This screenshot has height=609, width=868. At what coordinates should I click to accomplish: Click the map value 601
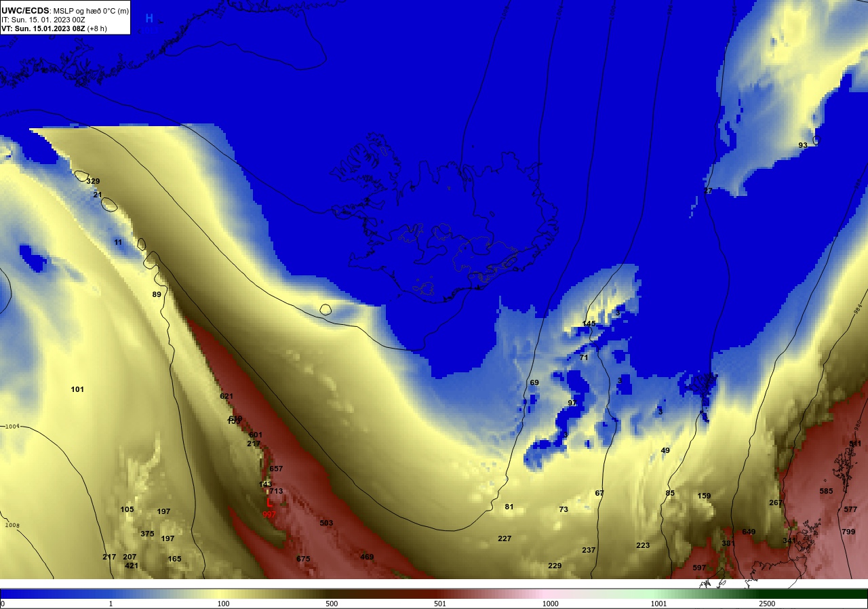(x=256, y=435)
